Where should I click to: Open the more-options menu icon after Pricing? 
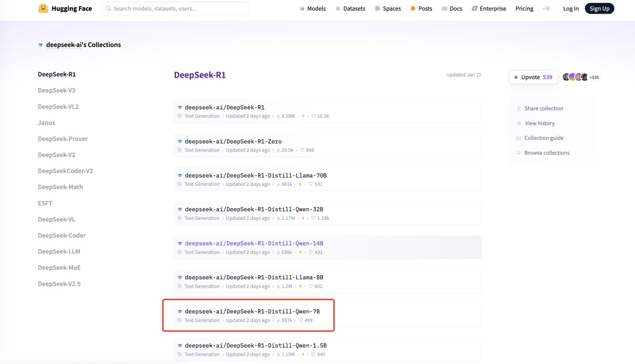point(546,8)
